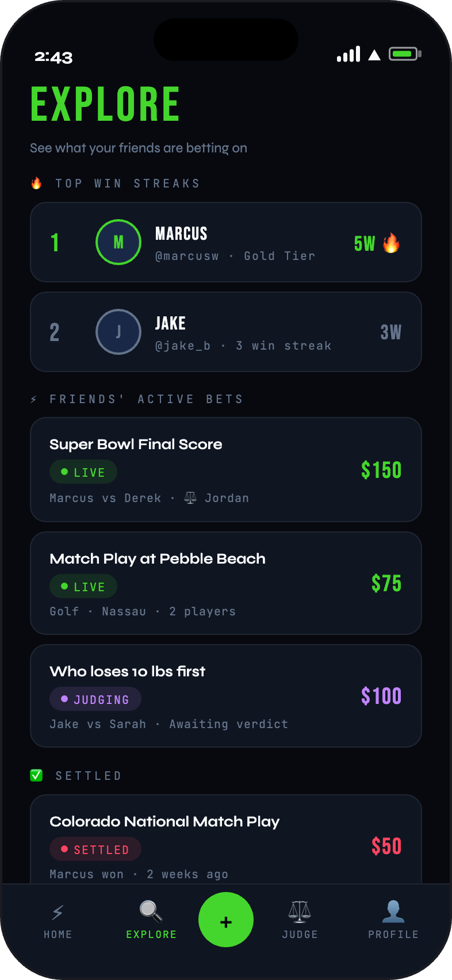The height and width of the screenshot is (980, 452).
Task: Tap Marcus's green M avatar
Action: (118, 242)
